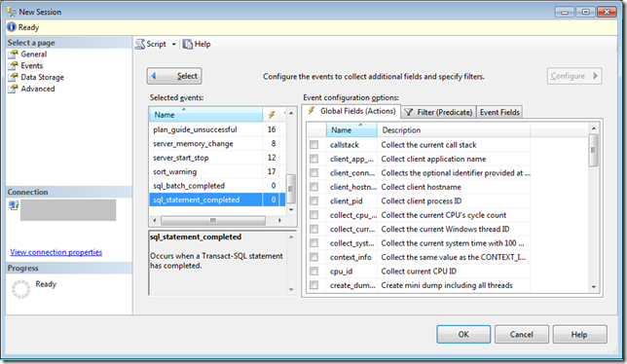
Task: Switch to the Event Fields tab
Action: coord(499,112)
